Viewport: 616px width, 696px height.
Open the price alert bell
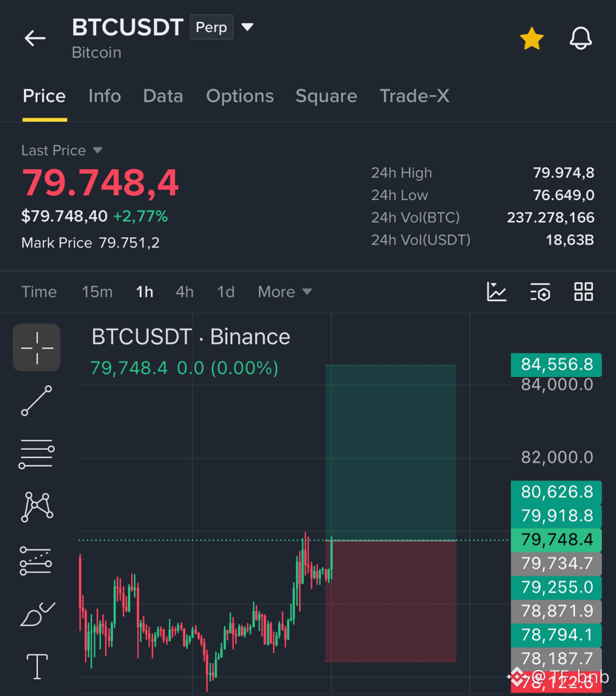click(x=580, y=38)
